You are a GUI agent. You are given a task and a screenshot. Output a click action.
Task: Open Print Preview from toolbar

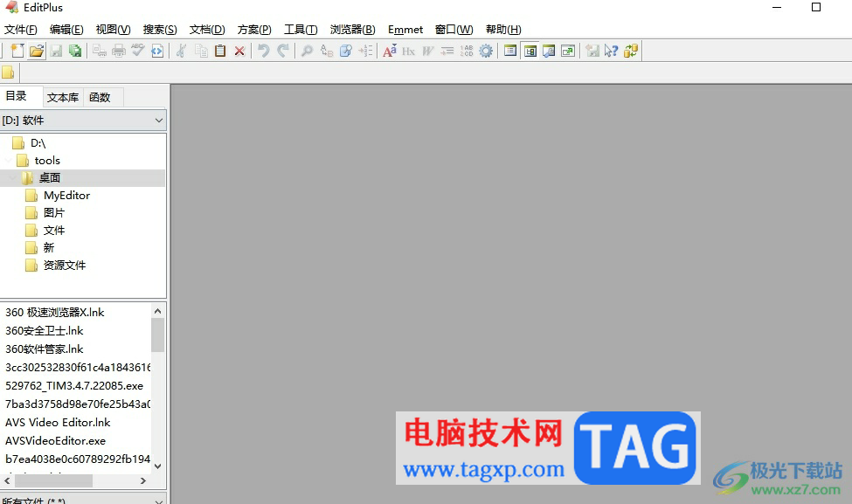pyautogui.click(x=100, y=51)
